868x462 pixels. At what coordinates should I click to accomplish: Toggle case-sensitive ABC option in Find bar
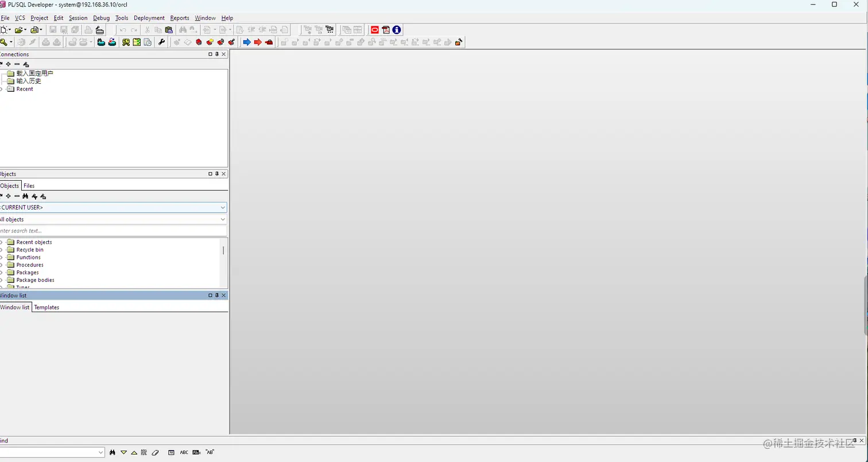[184, 452]
